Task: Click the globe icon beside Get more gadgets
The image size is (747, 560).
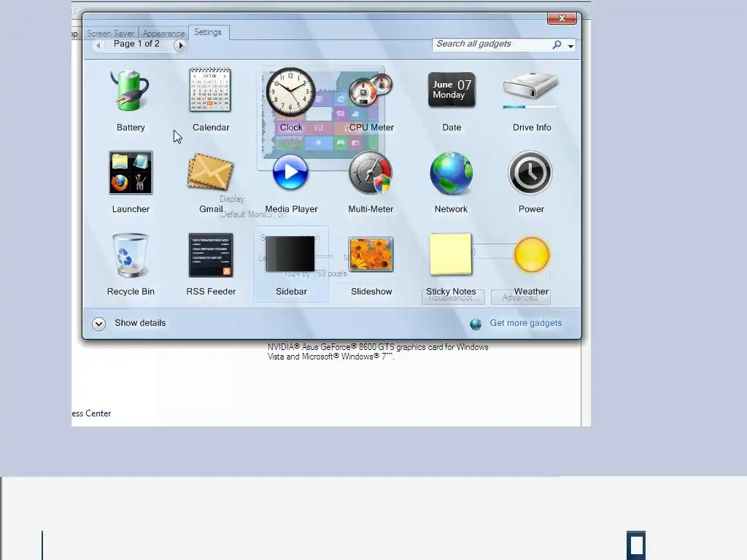Action: click(x=476, y=324)
